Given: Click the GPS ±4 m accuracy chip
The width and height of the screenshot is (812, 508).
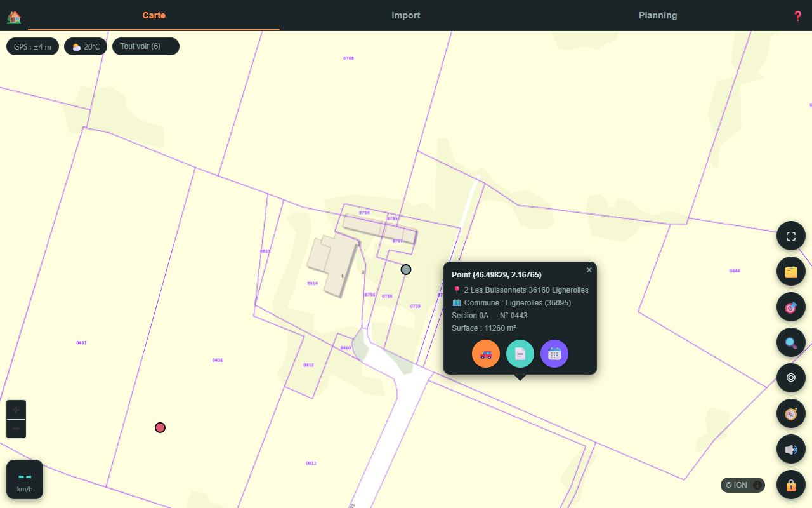Looking at the screenshot, I should click(32, 46).
